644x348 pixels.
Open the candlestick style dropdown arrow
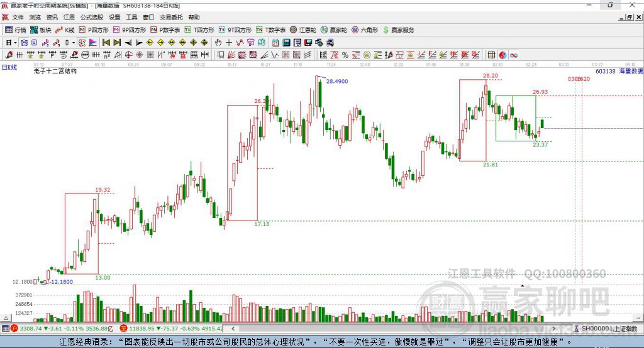click(x=74, y=43)
